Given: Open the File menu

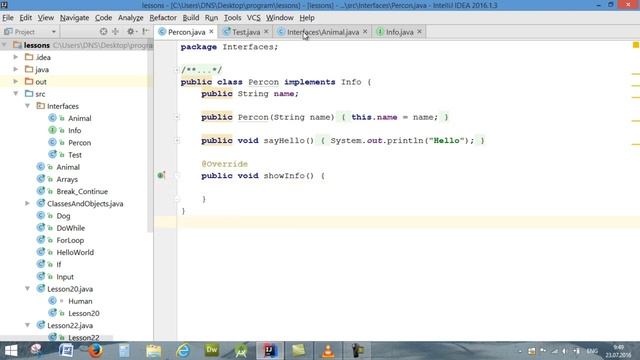Looking at the screenshot, I should click(8, 18).
